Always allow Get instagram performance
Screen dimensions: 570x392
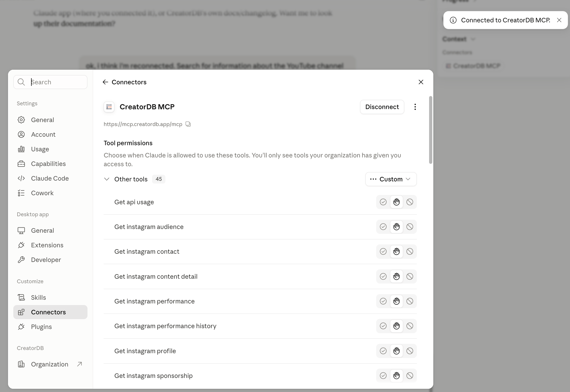coord(383,301)
